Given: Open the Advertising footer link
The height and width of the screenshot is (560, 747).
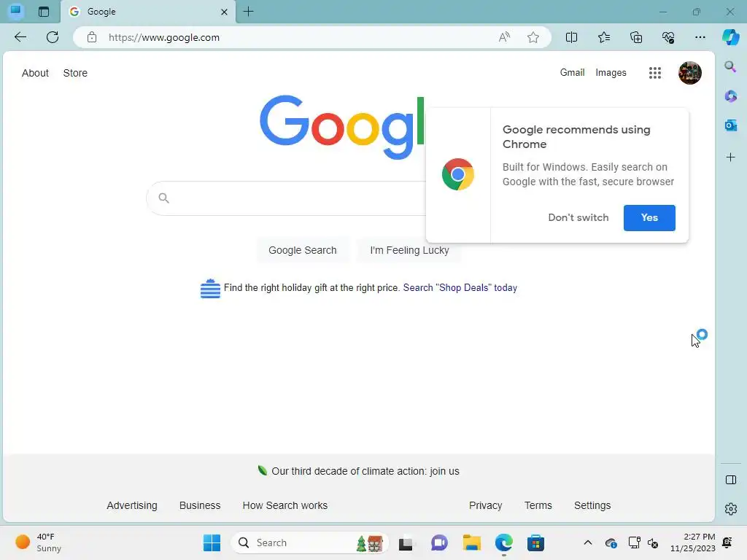Looking at the screenshot, I should (x=132, y=505).
